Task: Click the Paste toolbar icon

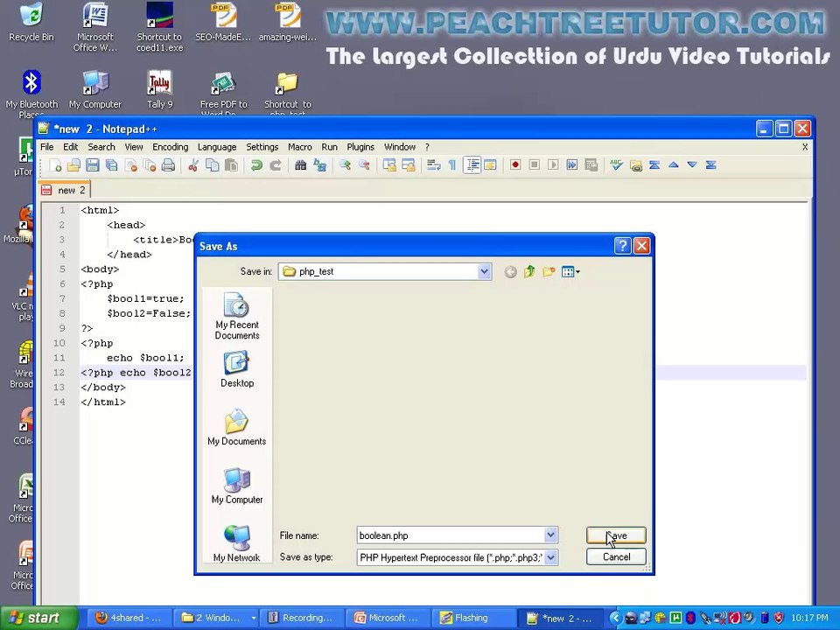Action: pos(231,165)
